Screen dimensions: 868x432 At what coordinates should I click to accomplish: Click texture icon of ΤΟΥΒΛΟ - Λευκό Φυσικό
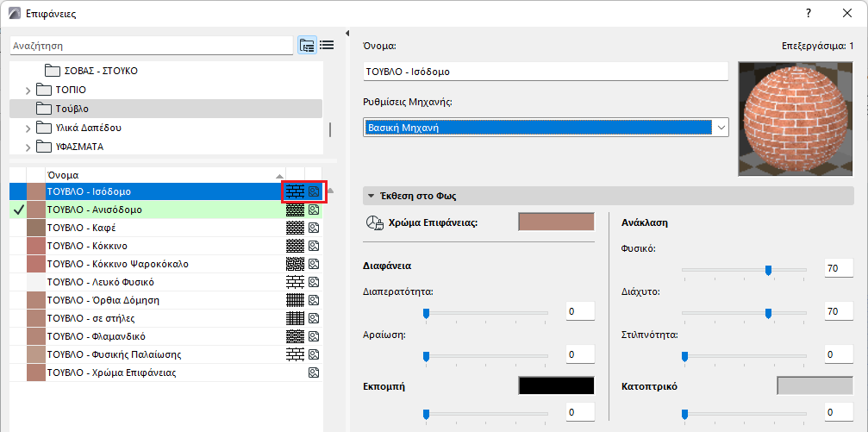[x=314, y=282]
